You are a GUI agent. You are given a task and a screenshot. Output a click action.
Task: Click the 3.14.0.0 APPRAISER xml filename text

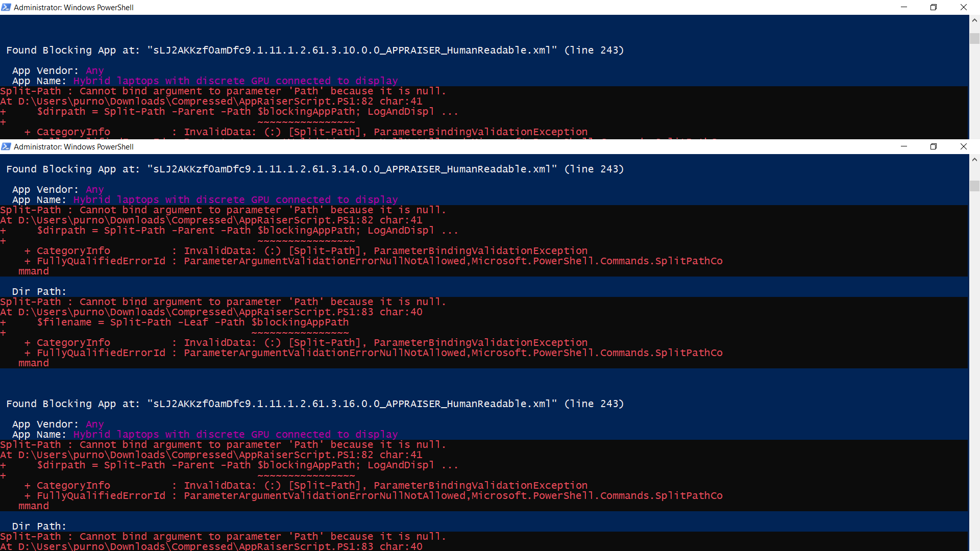[352, 169]
